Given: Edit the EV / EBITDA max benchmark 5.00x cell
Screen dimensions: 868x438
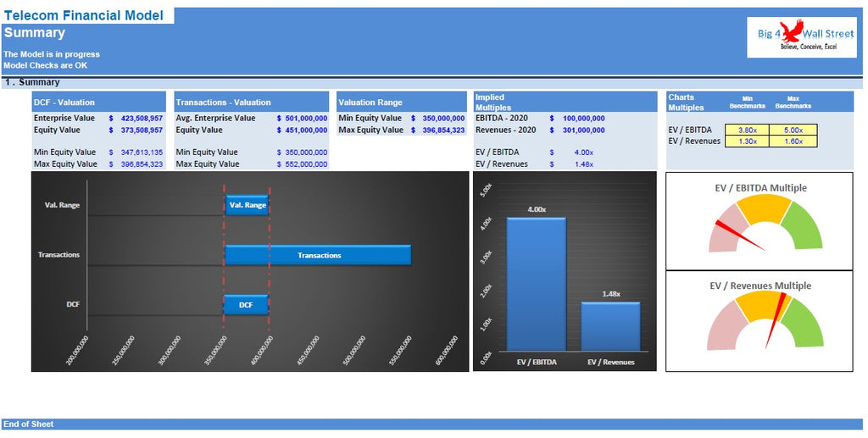Looking at the screenshot, I should coord(793,130).
